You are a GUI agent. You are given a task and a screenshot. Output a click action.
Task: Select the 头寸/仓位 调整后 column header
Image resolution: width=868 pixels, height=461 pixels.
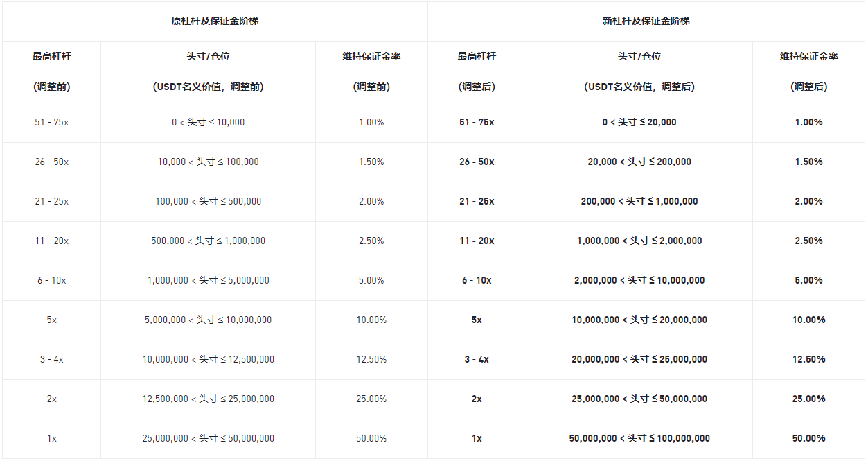tap(639, 71)
